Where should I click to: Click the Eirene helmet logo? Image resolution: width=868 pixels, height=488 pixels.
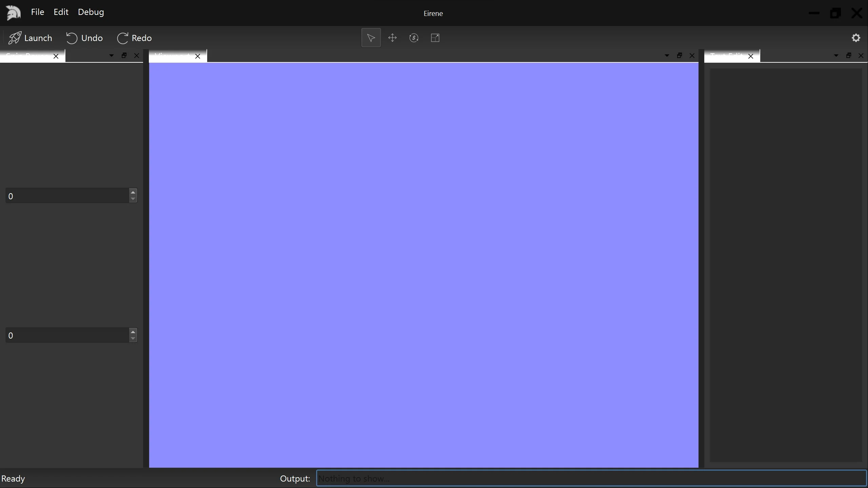[14, 13]
